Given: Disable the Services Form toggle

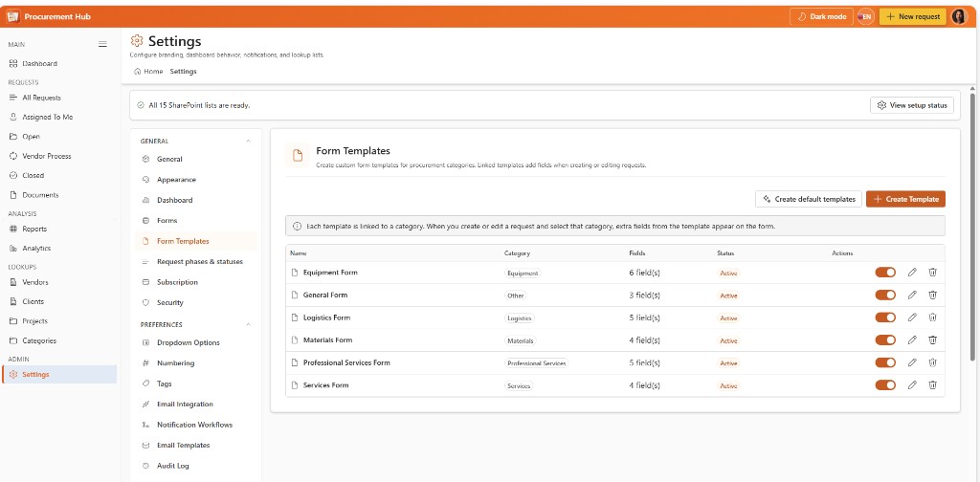Looking at the screenshot, I should [885, 384].
